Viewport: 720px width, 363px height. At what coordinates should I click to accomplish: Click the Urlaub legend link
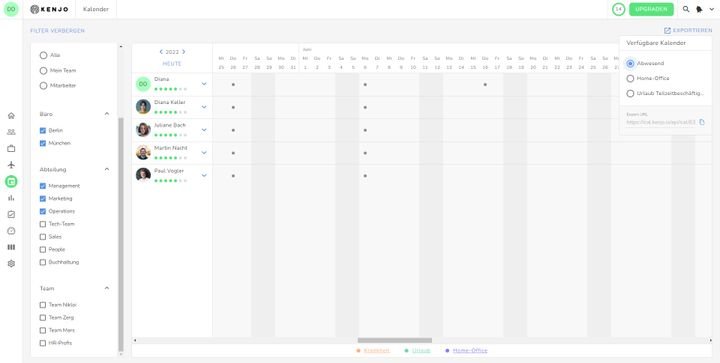pyautogui.click(x=421, y=351)
